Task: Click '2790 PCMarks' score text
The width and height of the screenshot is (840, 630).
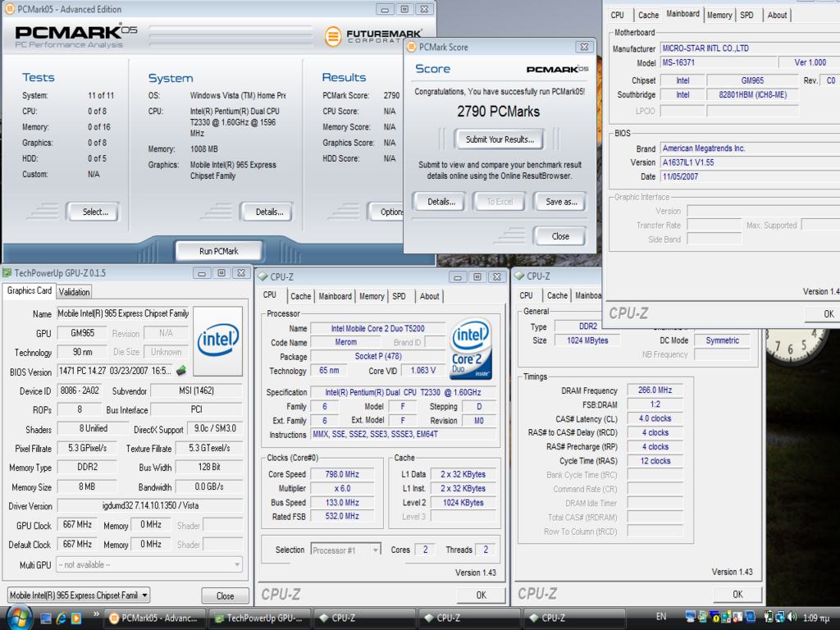Action: pyautogui.click(x=498, y=112)
